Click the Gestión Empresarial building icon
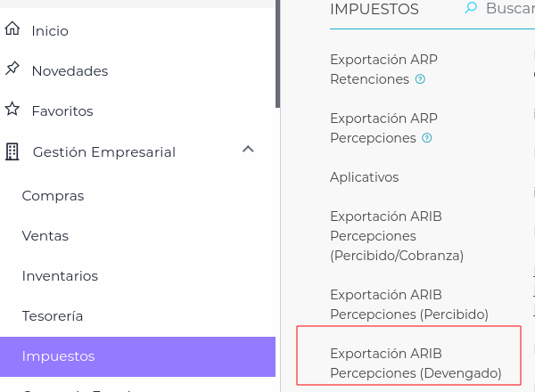535x392 pixels. tap(12, 151)
